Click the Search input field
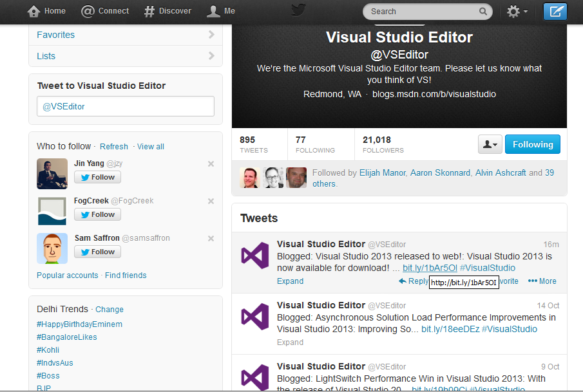 427,12
